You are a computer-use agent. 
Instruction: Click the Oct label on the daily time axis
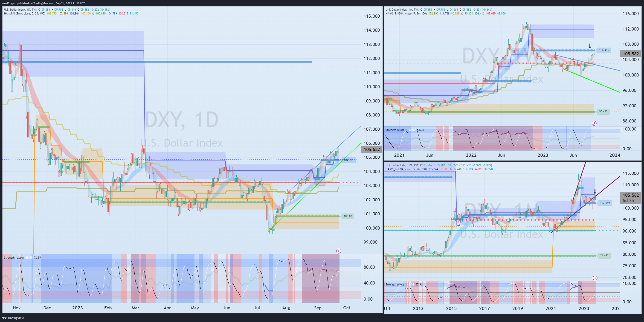point(347,308)
